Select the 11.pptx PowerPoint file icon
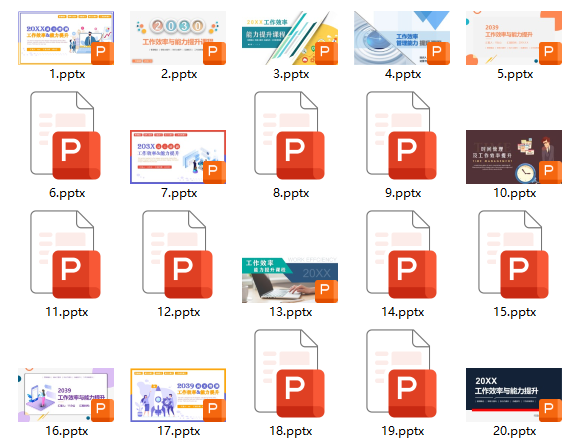Screen dimensions: 569x445 pos(66,254)
